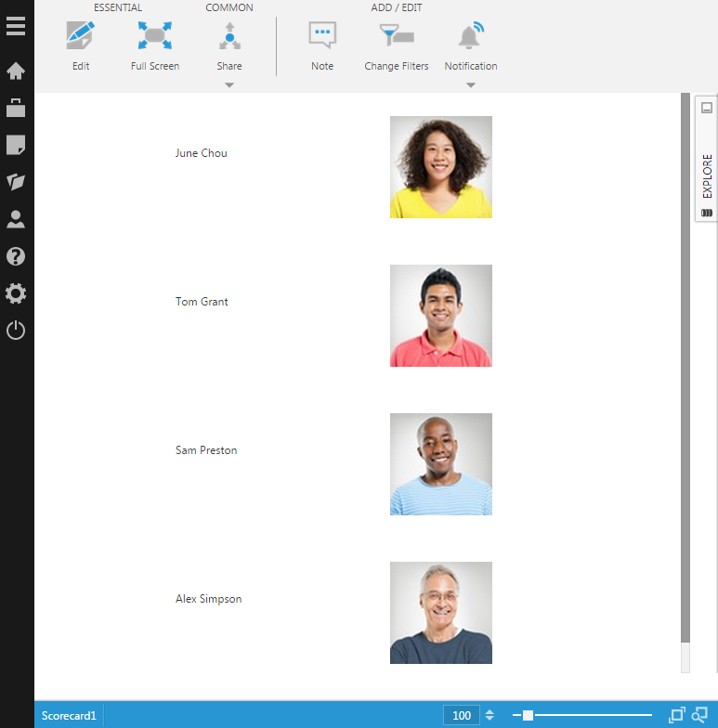Expand the Explore side panel
Screen dimensions: 718x728
pyautogui.click(x=707, y=175)
